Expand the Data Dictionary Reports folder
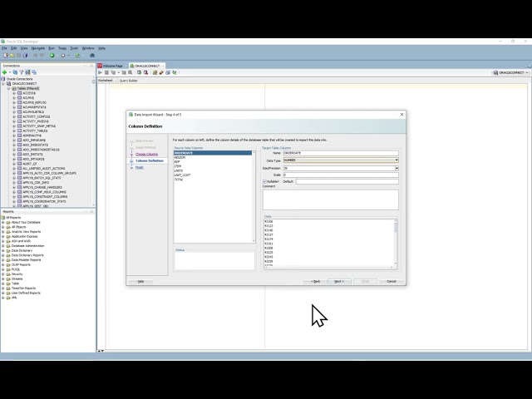The height and width of the screenshot is (399, 532). pos(3,255)
